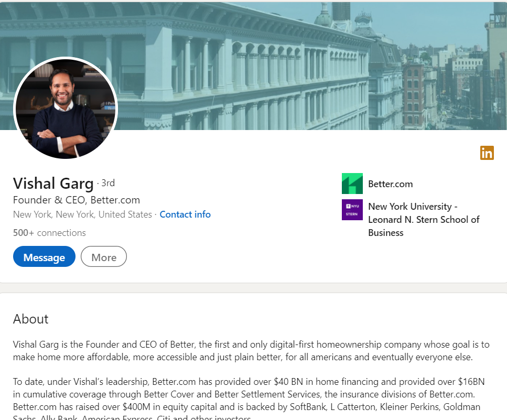Click the 500+ connections text
Image resolution: width=507 pixels, height=420 pixels.
point(49,233)
